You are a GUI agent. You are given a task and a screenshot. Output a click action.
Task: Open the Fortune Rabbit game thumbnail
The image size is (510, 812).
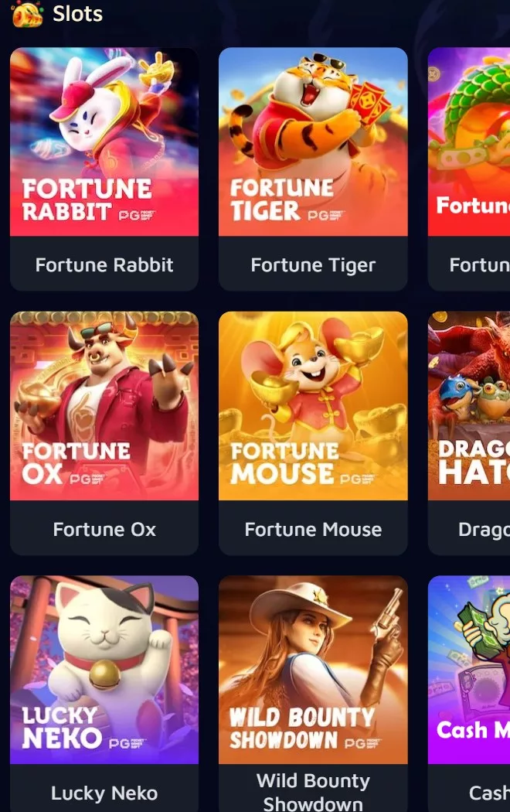[x=104, y=142]
